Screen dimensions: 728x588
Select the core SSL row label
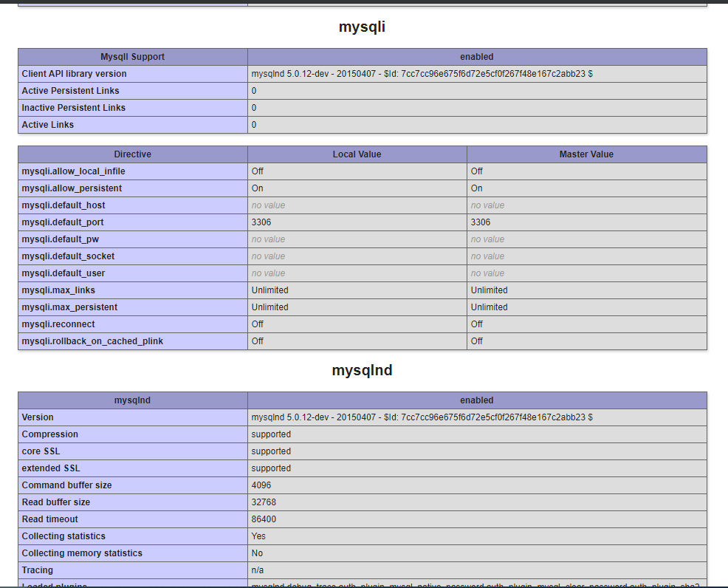click(x=39, y=451)
